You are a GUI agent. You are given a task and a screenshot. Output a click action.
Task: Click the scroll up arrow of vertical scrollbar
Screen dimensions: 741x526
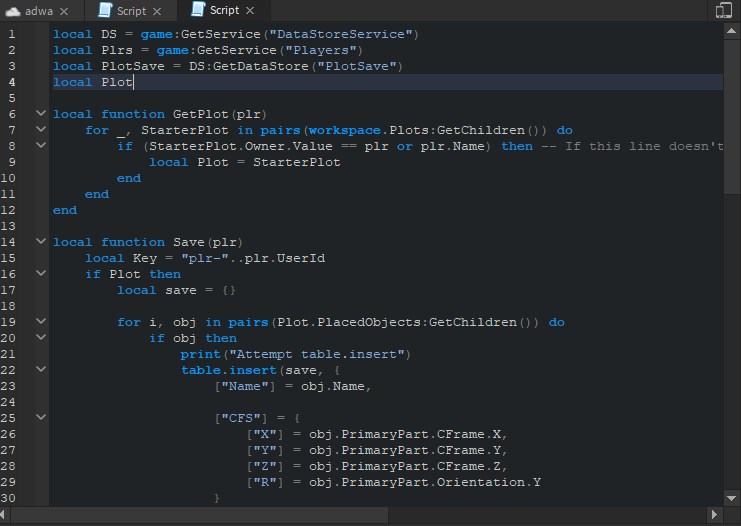click(732, 31)
